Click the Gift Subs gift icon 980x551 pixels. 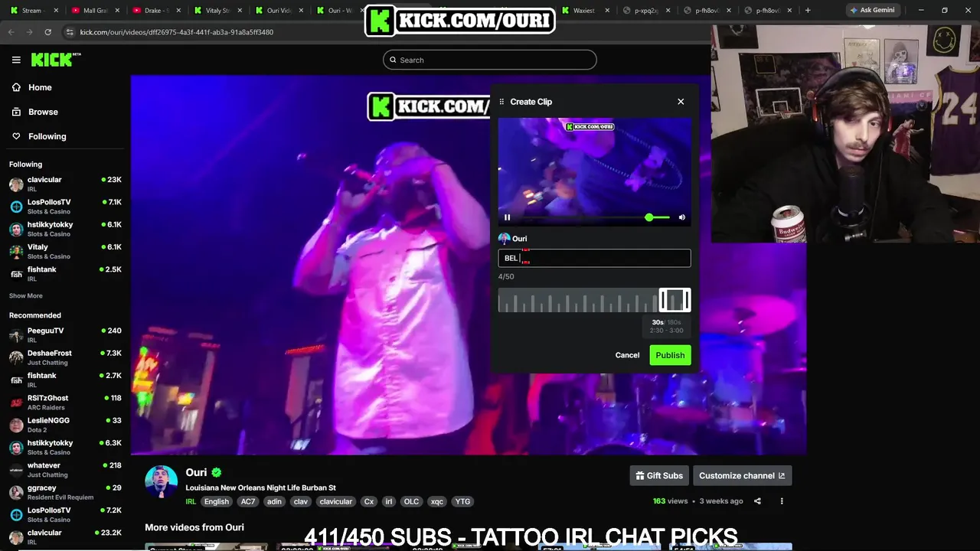point(640,476)
